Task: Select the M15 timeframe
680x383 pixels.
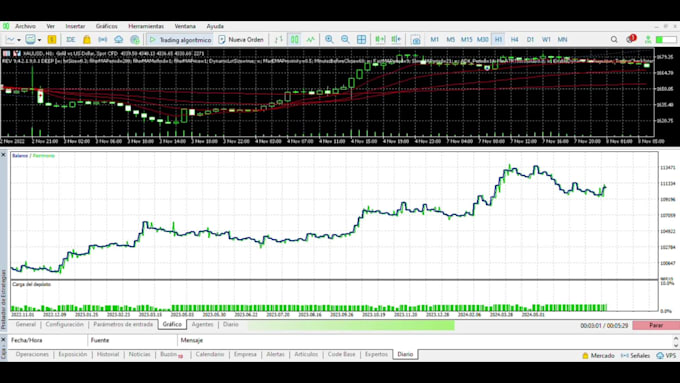Action: click(467, 39)
